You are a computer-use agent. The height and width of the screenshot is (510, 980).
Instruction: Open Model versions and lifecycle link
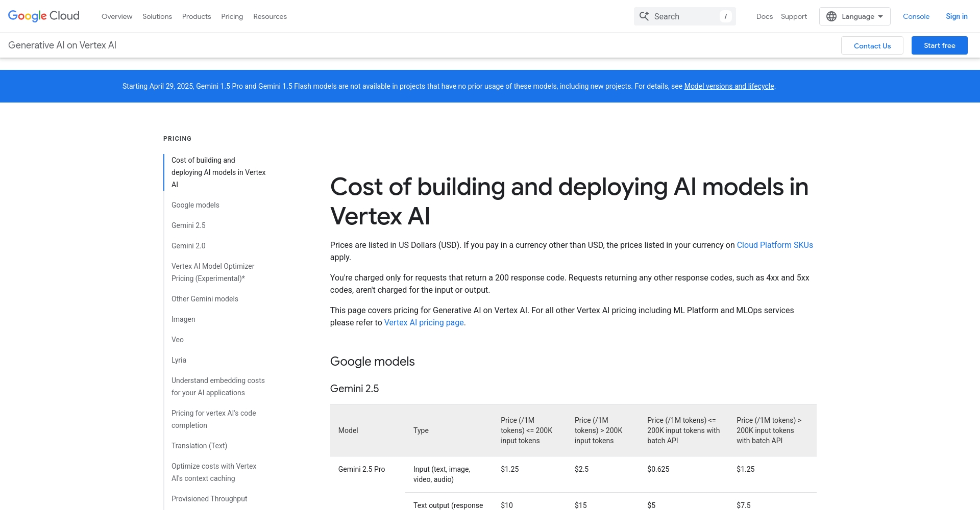(x=729, y=86)
